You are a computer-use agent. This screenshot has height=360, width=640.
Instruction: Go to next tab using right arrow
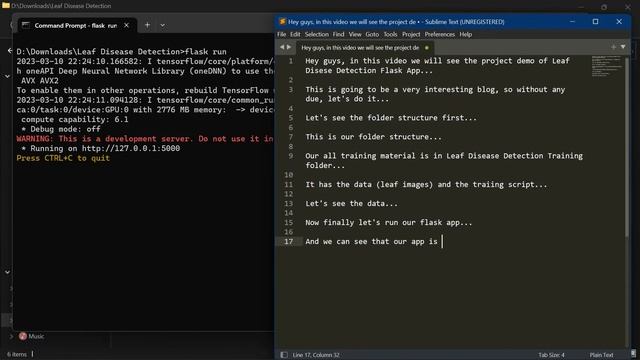coord(289,47)
